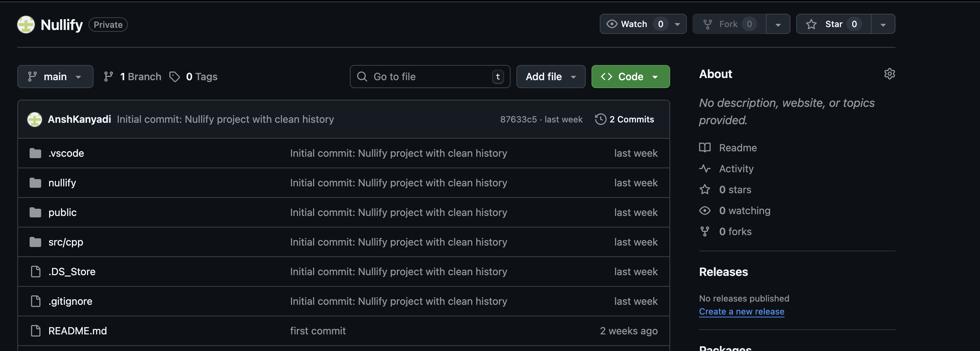
Task: Click the forks network graph icon
Action: pyautogui.click(x=705, y=231)
